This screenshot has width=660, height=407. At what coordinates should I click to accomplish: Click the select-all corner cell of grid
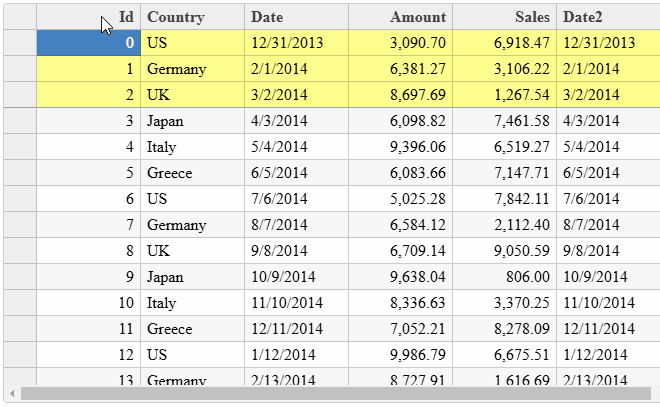(x=19, y=17)
